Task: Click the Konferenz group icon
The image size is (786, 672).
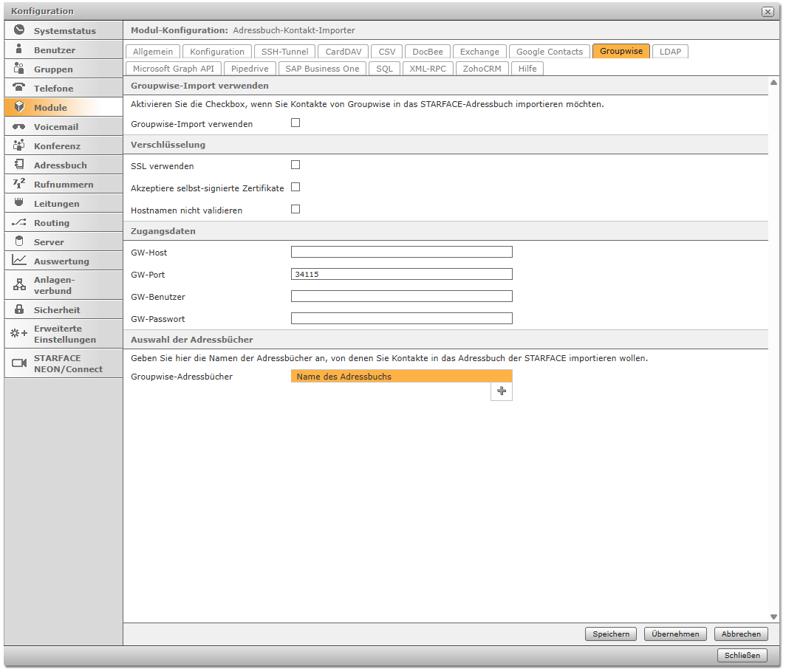Action: 19,146
